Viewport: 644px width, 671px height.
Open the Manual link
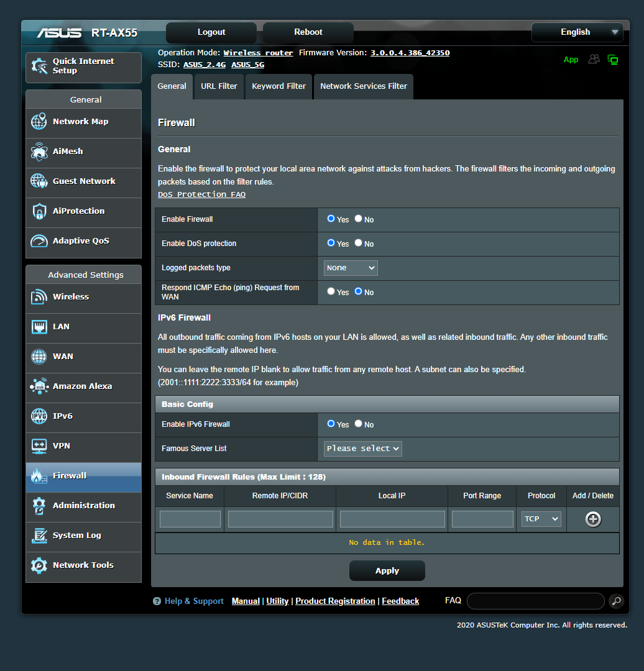tap(246, 601)
